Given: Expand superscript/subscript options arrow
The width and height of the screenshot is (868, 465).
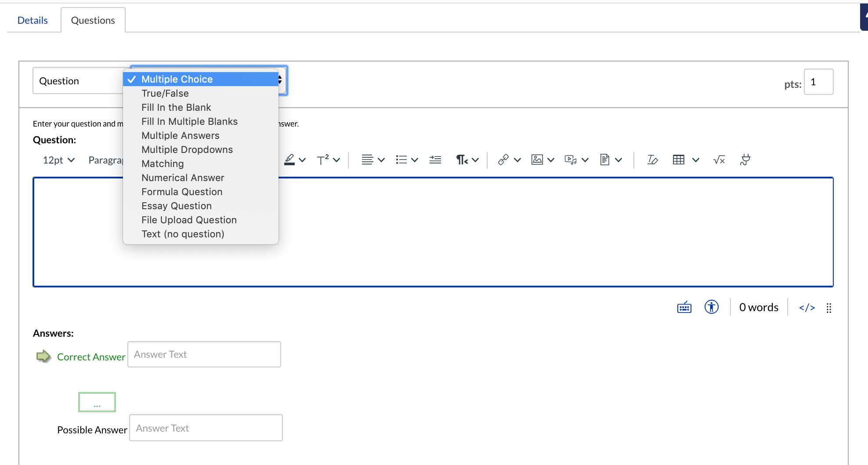Looking at the screenshot, I should [x=336, y=160].
